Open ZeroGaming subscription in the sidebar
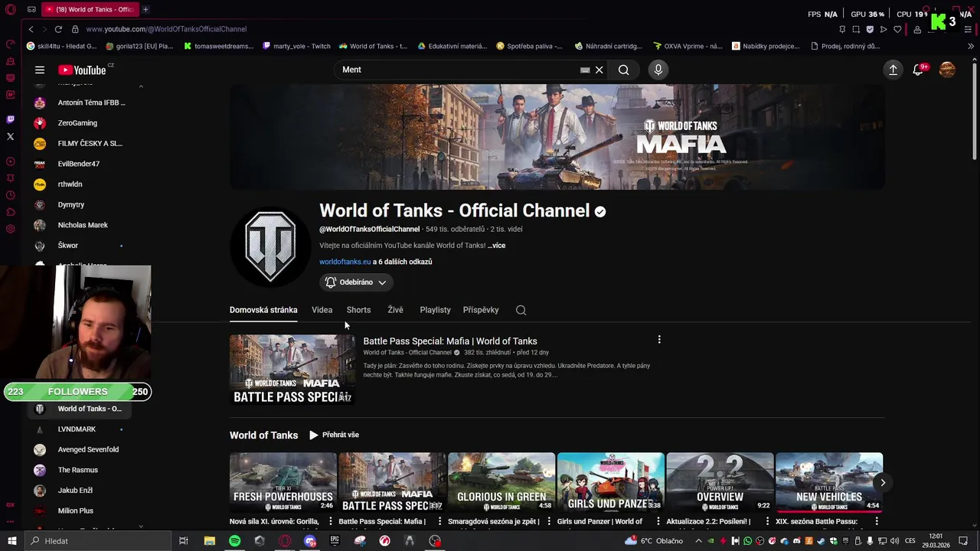This screenshot has width=980, height=551. pyautogui.click(x=77, y=123)
